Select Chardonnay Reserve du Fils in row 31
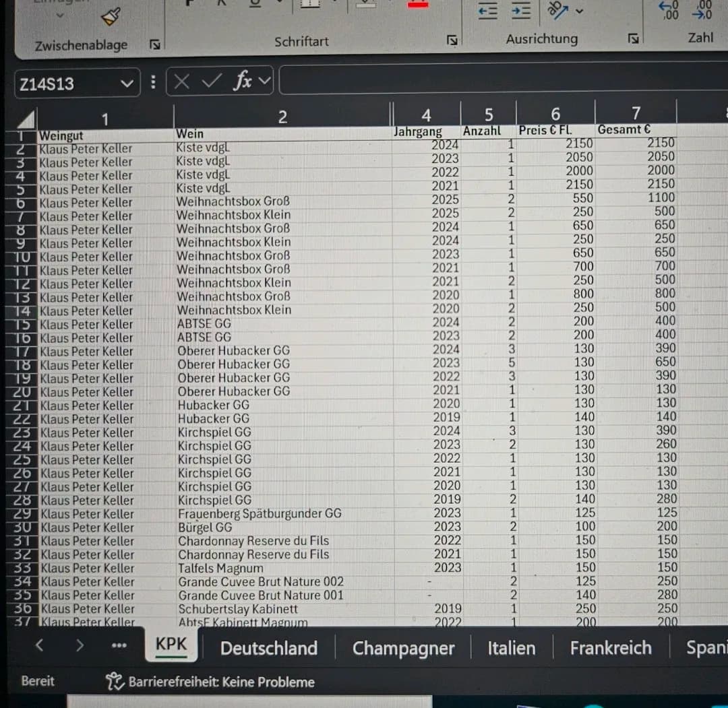 (x=286, y=541)
